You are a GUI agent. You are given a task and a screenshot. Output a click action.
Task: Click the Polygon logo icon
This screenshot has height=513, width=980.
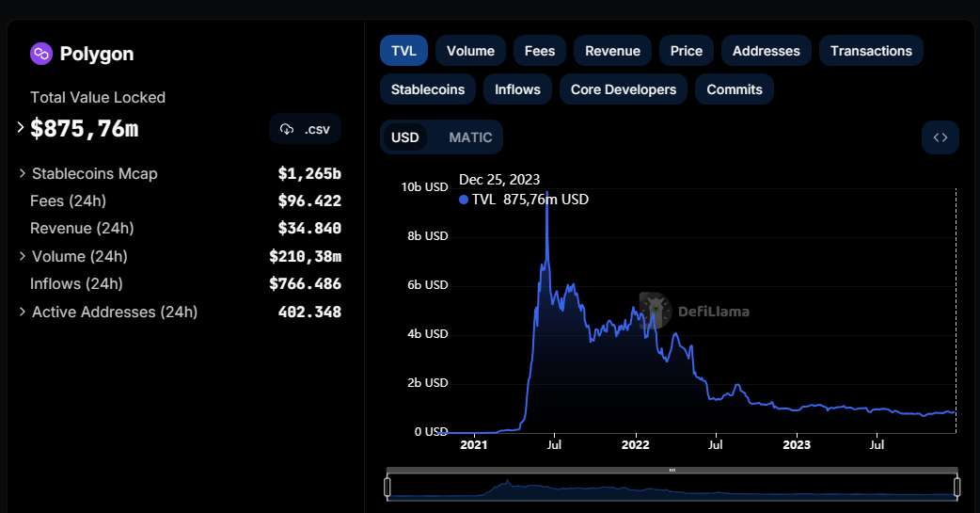coord(41,54)
